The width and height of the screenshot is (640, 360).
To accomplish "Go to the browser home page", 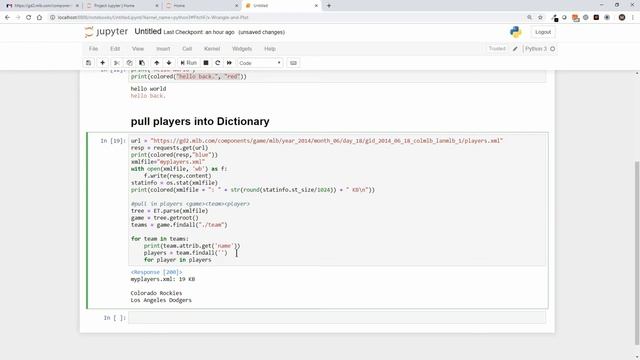I will [39, 18].
